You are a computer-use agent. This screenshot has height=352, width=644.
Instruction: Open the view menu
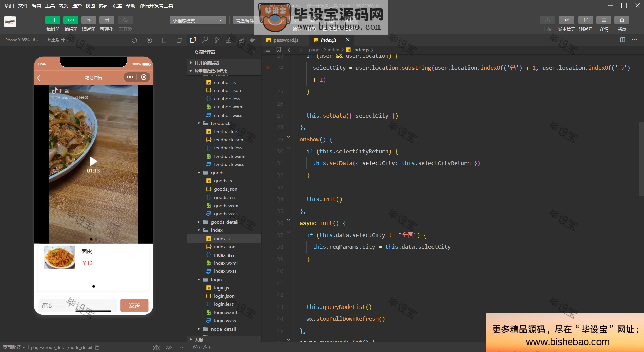(90, 6)
